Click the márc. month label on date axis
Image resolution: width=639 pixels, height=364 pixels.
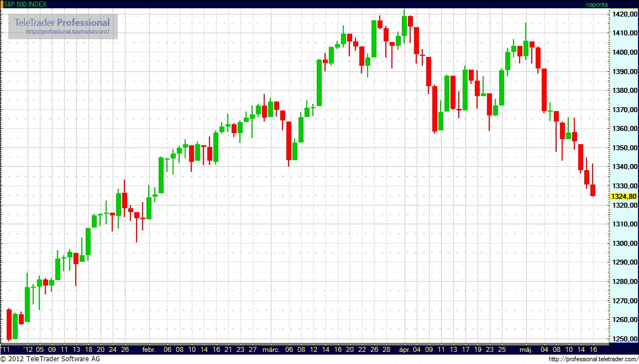click(271, 349)
